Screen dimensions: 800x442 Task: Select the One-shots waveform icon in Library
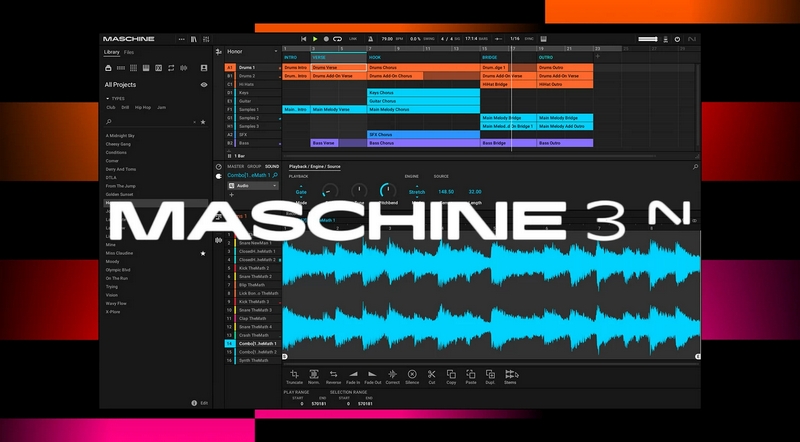(184, 68)
